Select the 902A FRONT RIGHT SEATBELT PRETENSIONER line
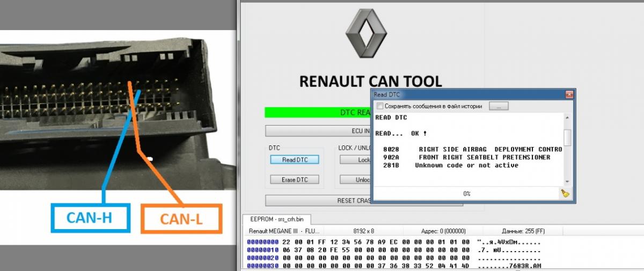The height and width of the screenshot is (271, 644). pyautogui.click(x=467, y=157)
